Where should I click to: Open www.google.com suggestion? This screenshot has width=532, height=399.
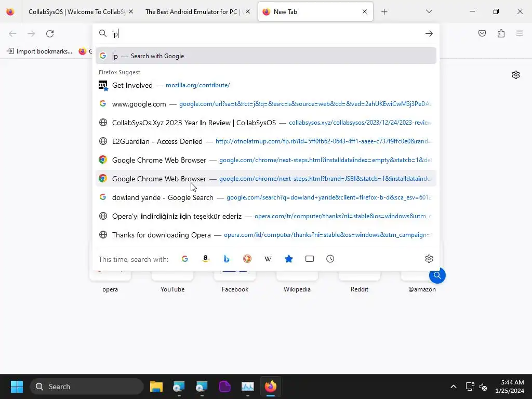click(265, 104)
